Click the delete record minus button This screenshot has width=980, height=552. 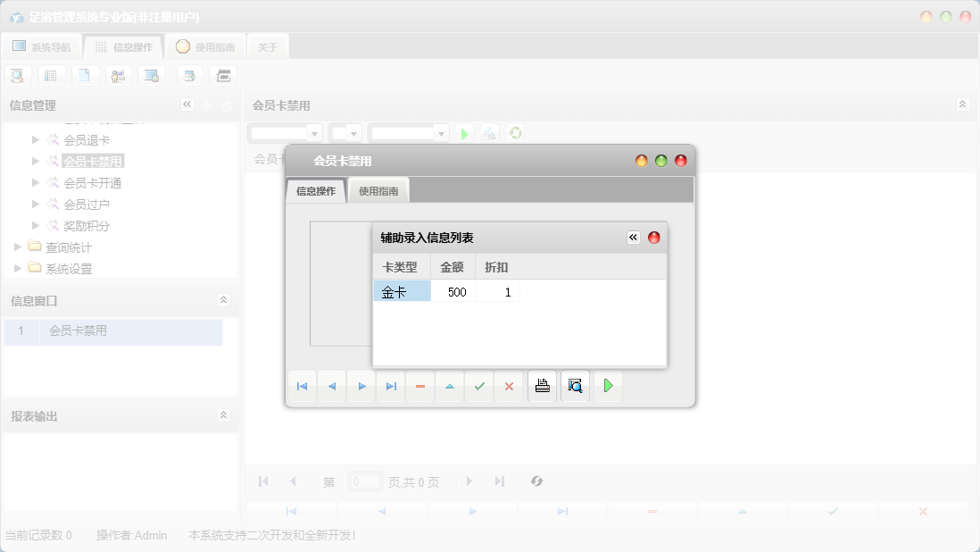tap(420, 387)
